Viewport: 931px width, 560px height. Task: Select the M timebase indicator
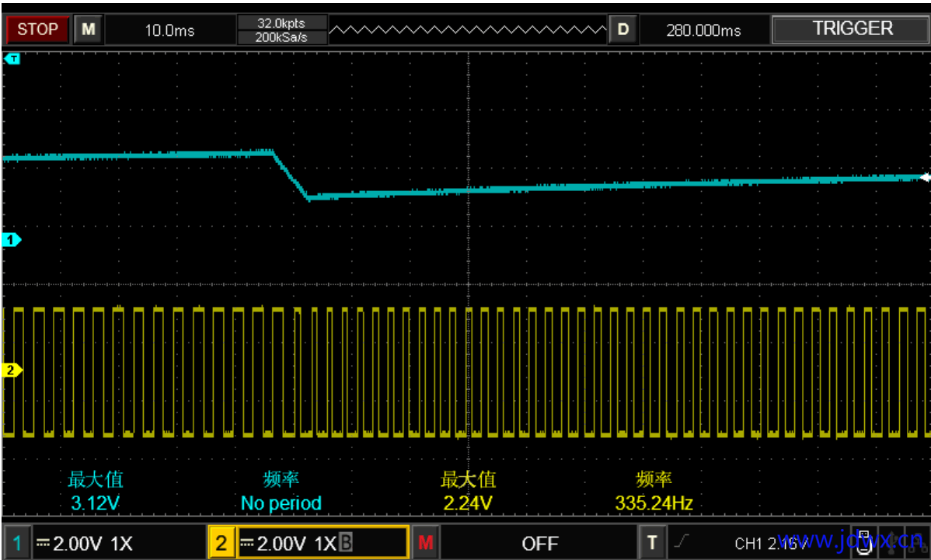(89, 29)
